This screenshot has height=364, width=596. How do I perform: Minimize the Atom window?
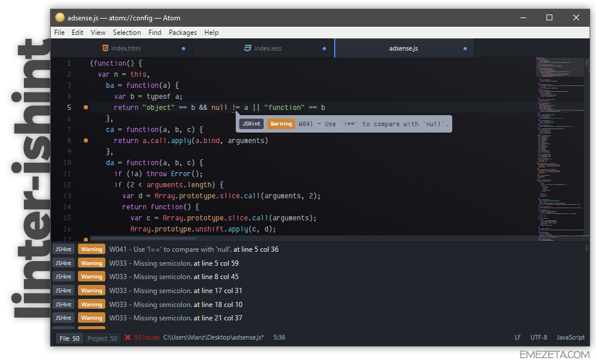(x=523, y=17)
